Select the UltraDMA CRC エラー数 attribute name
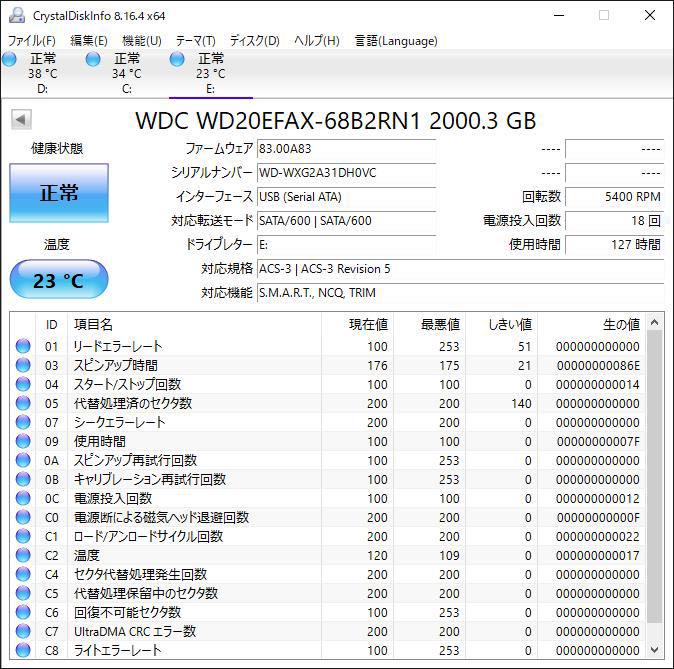674x669 pixels. click(135, 631)
